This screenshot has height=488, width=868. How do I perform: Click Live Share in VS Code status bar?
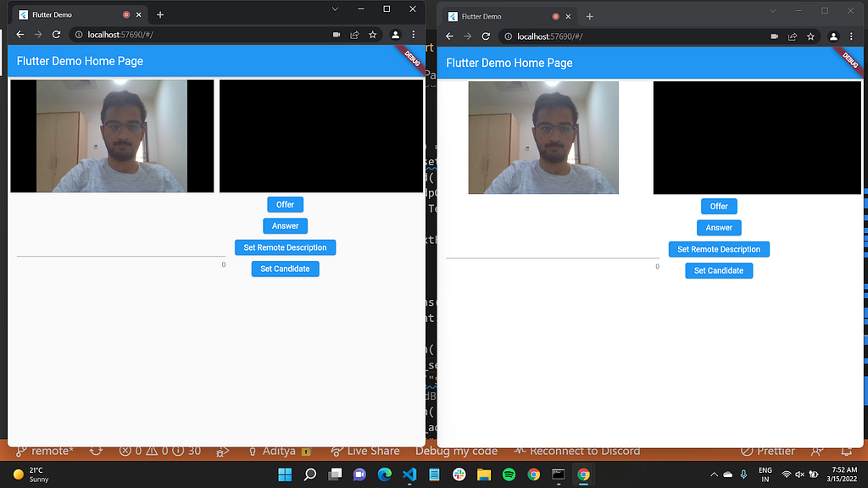(365, 451)
